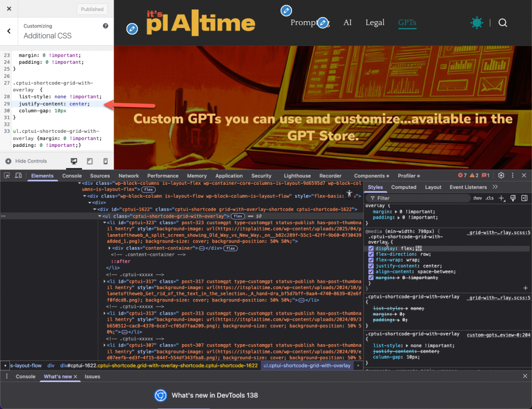
Task: Uncheck the flex-direction: row property
Action: click(x=371, y=254)
